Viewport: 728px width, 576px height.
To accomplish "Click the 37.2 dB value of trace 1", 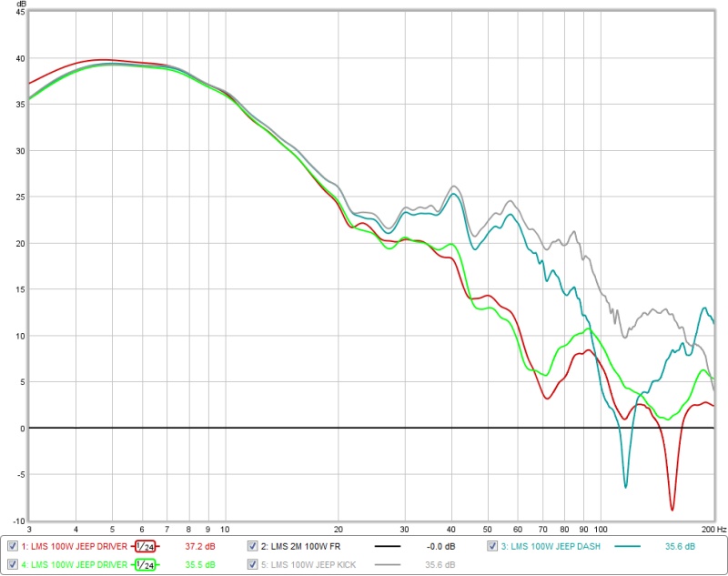I will [200, 546].
